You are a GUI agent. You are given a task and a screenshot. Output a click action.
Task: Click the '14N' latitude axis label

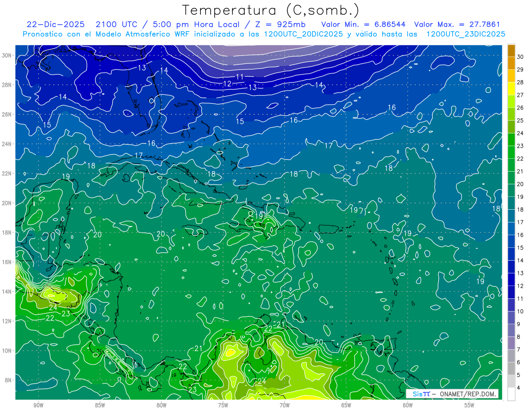[8, 291]
